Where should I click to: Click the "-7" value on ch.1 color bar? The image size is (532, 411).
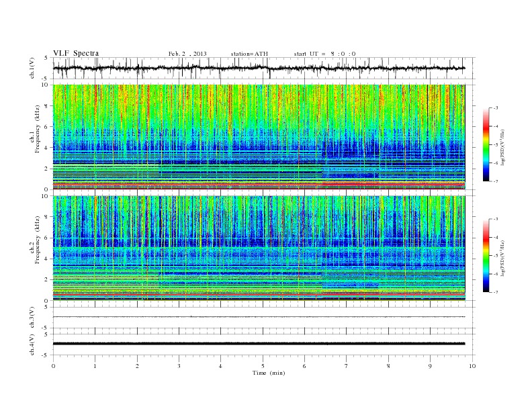495,181
